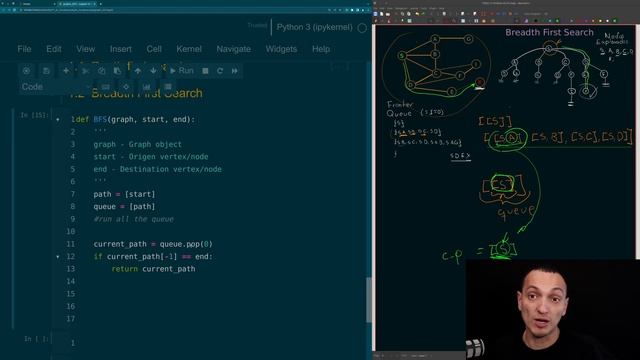
Task: Open the Insert menu
Action: (x=121, y=49)
